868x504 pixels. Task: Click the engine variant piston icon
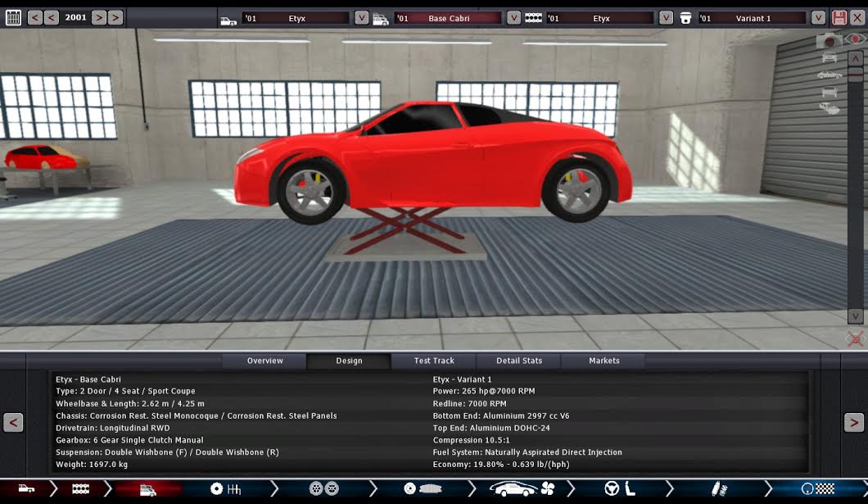(685, 18)
